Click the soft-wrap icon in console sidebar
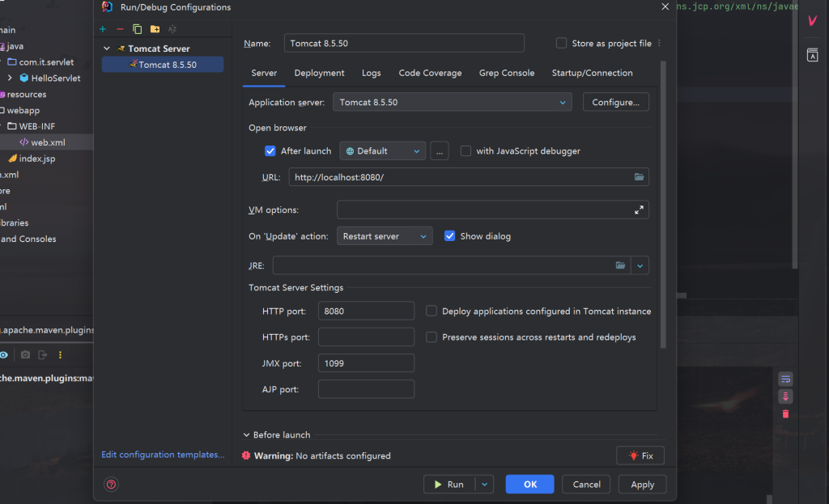The height and width of the screenshot is (504, 829). click(785, 379)
